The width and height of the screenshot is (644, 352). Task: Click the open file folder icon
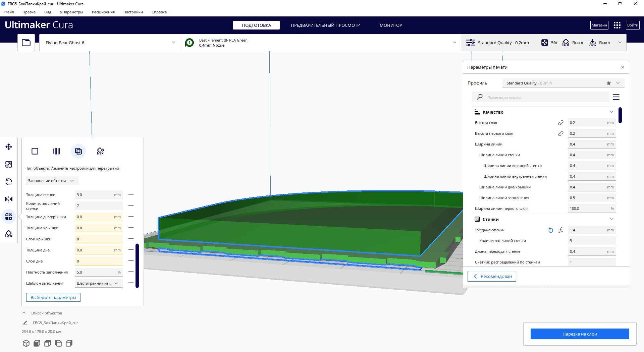point(26,43)
